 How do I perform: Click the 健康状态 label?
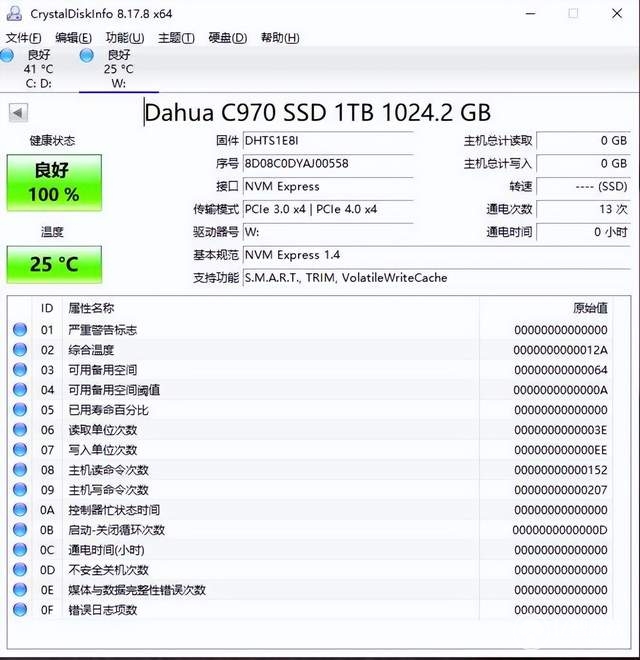[x=52, y=141]
